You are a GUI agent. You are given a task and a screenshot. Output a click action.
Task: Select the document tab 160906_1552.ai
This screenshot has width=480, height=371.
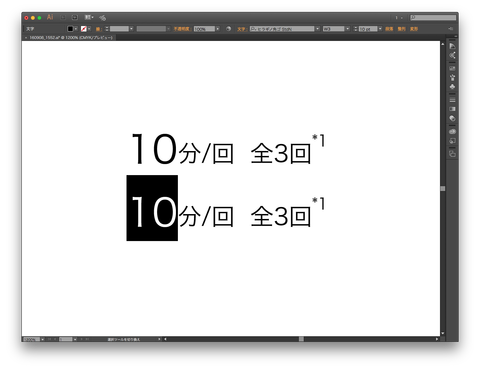(71, 38)
